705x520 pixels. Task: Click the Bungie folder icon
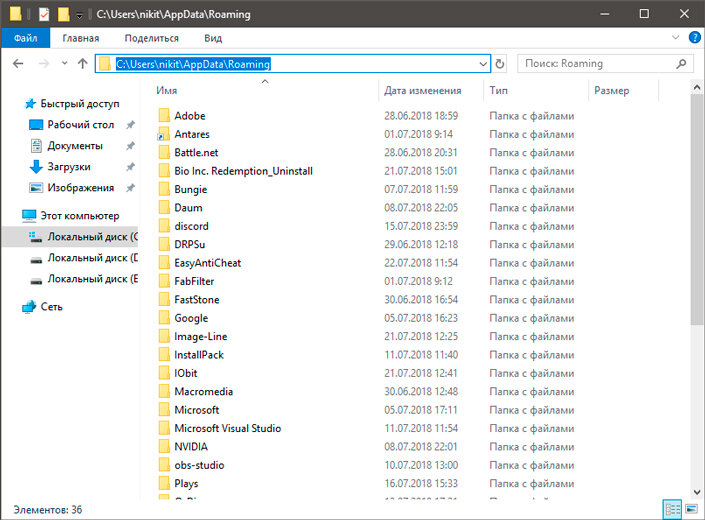[164, 189]
